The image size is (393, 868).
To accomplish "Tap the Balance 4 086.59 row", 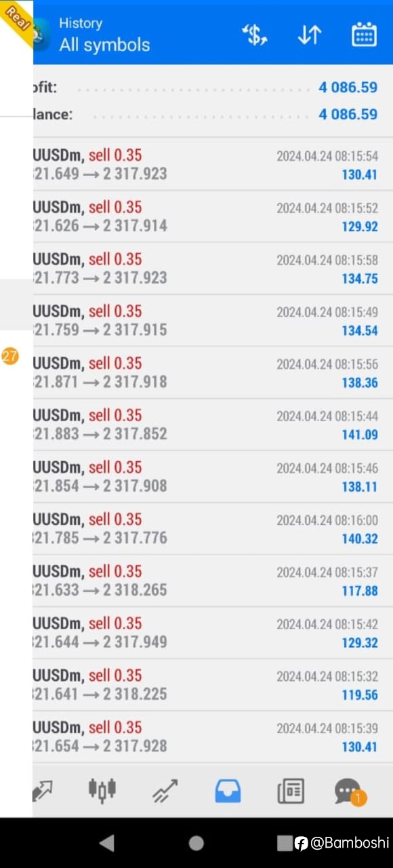I will (213, 114).
